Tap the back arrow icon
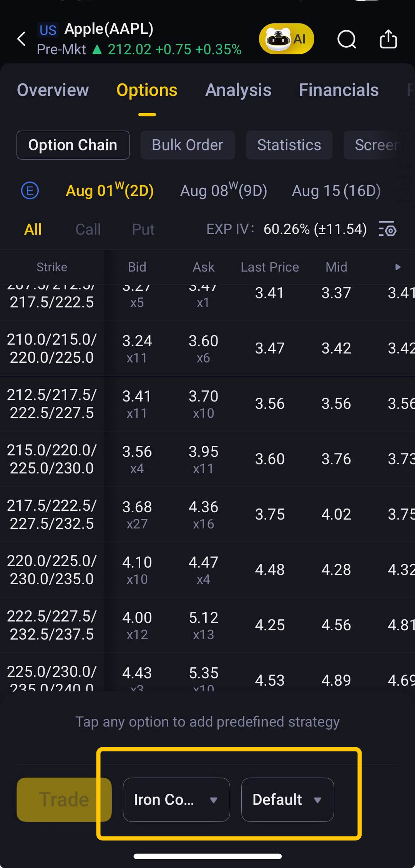415x868 pixels. tap(22, 39)
